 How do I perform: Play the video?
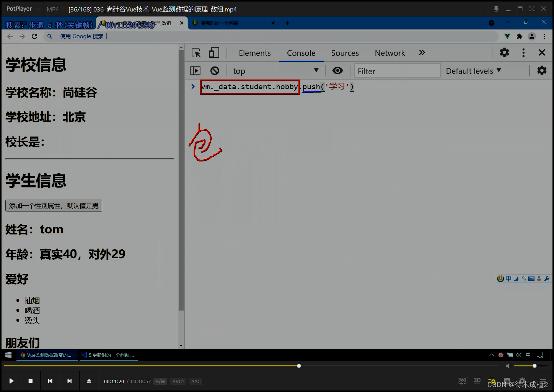(x=11, y=381)
